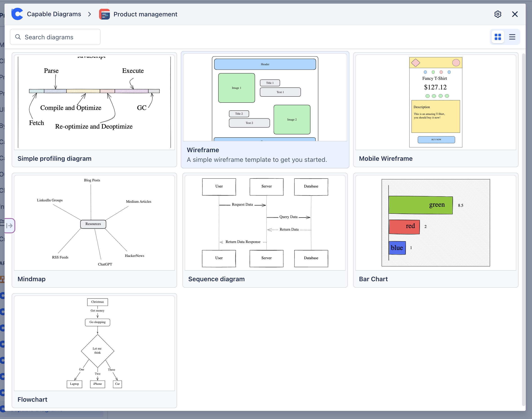The image size is (532, 419).
Task: Click the vertical scrollbar on the right
Action: tap(523, 229)
